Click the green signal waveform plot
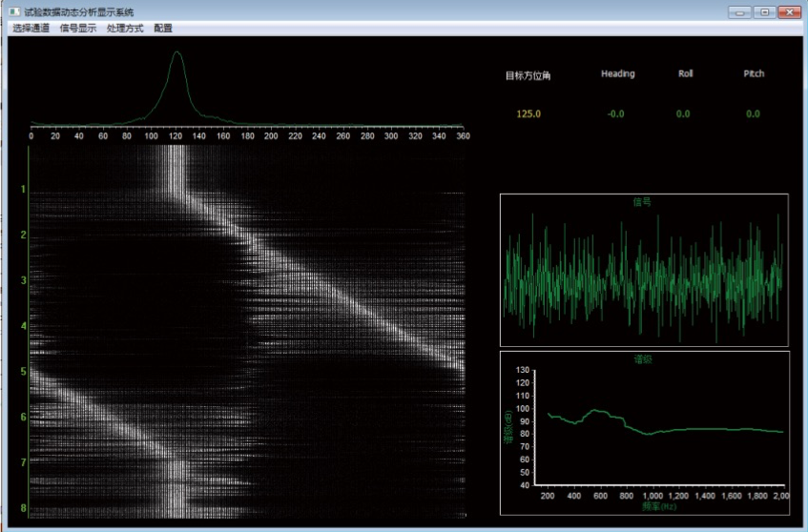 644,278
